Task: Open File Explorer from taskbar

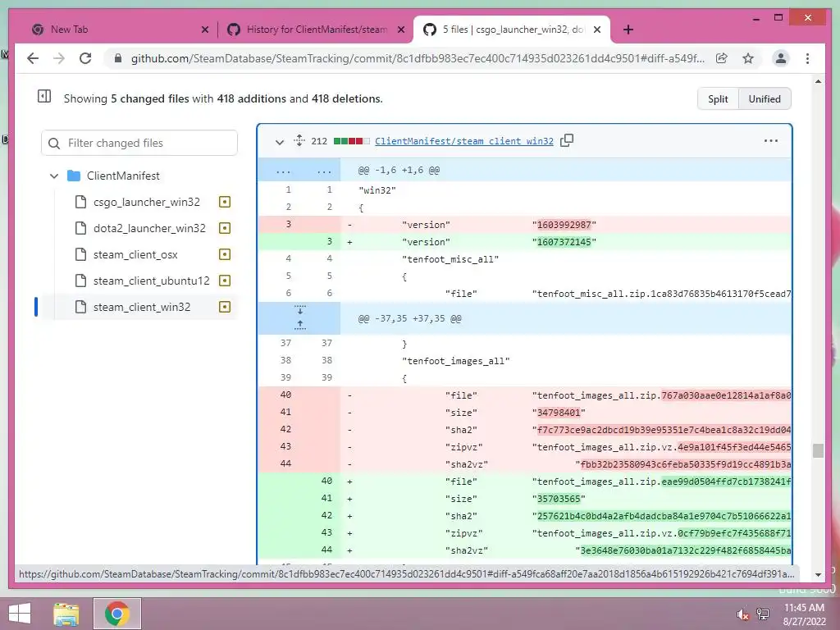Action: tap(66, 614)
